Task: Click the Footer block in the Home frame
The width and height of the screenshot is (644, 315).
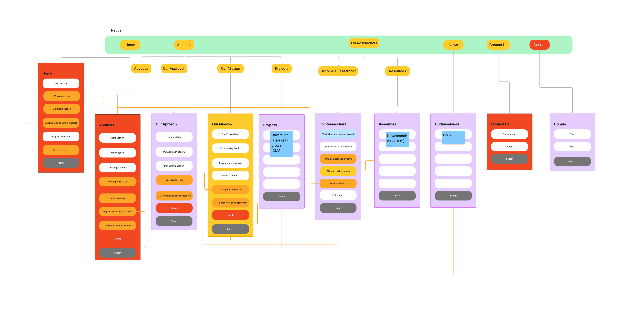Action: coord(61,163)
